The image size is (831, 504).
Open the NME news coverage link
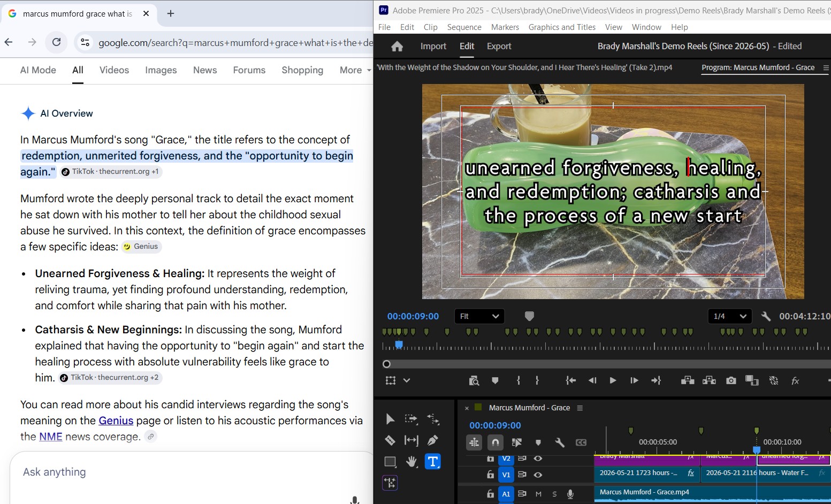[x=51, y=437]
